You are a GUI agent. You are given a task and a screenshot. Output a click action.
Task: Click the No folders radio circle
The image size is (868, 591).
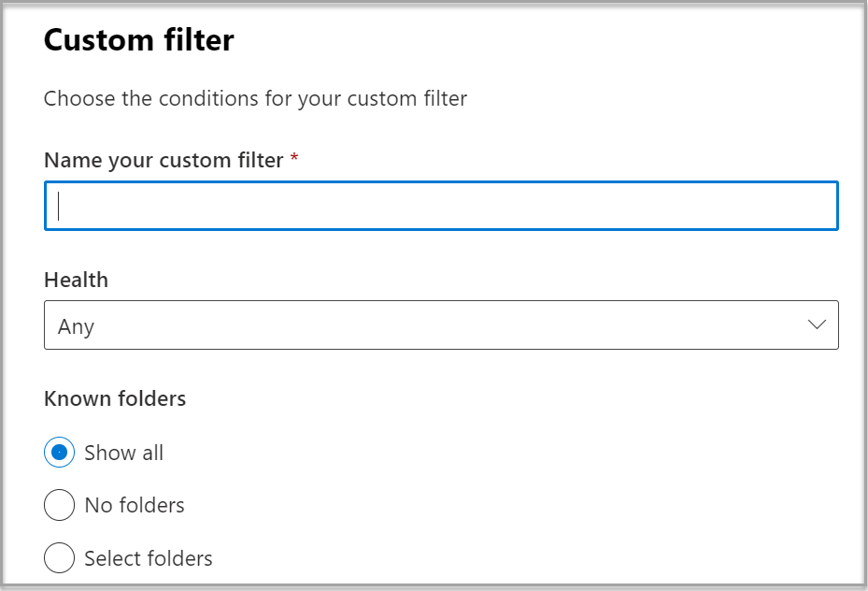[x=59, y=505]
